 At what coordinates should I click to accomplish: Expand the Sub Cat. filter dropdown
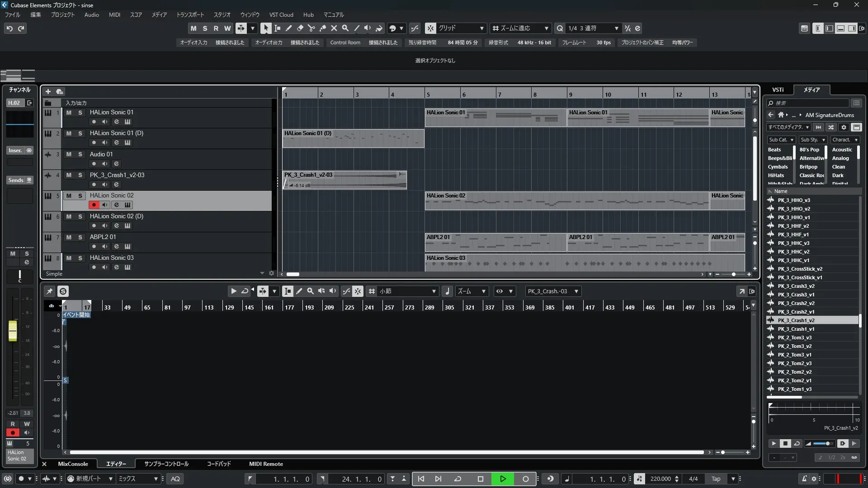[781, 140]
